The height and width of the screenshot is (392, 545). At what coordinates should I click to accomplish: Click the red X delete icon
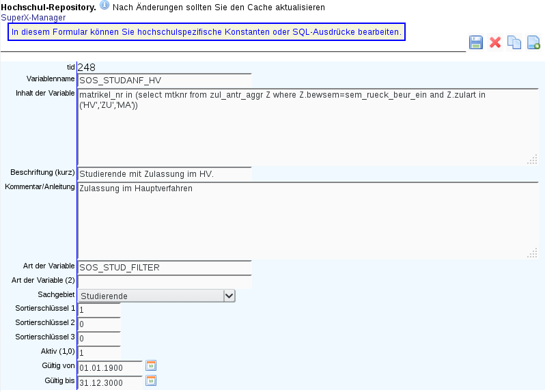click(495, 42)
